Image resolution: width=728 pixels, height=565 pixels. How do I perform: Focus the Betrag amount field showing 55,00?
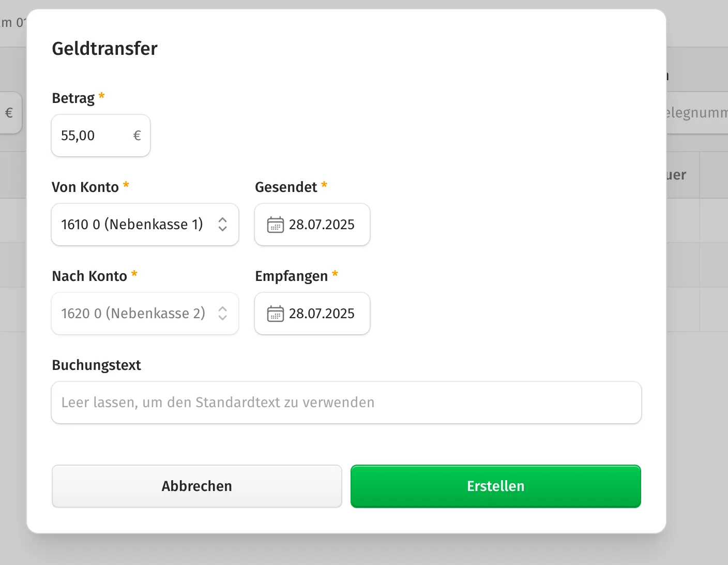pyautogui.click(x=101, y=136)
